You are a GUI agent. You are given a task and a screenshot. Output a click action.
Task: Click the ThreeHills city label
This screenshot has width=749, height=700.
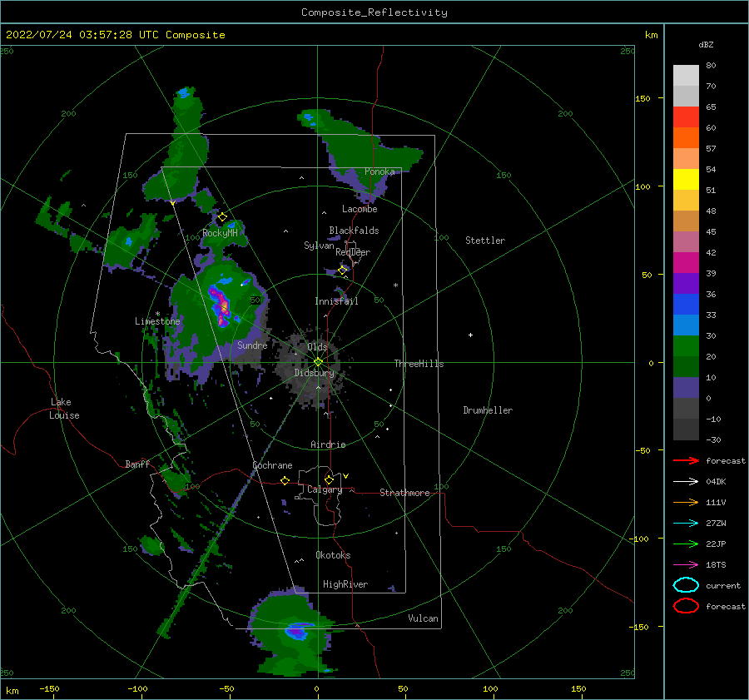[419, 364]
